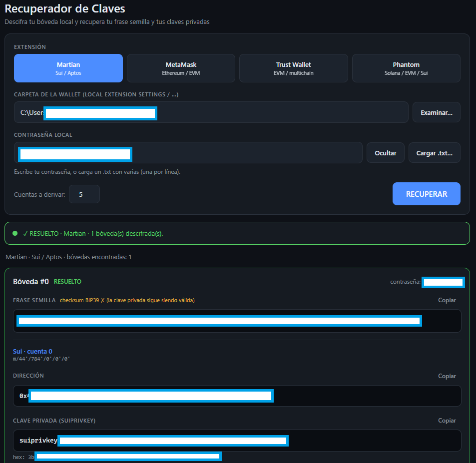The height and width of the screenshot is (463, 476).
Task: Copy the frase semilla
Action: coord(447,300)
